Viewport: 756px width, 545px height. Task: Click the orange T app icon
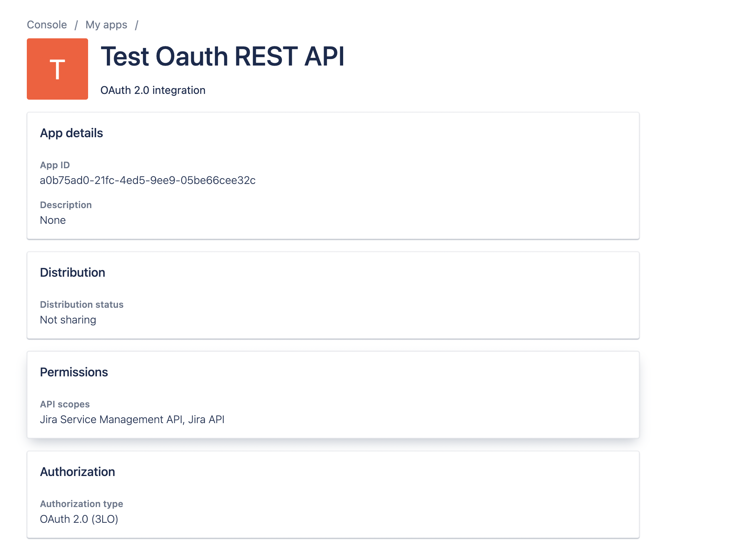(x=57, y=69)
